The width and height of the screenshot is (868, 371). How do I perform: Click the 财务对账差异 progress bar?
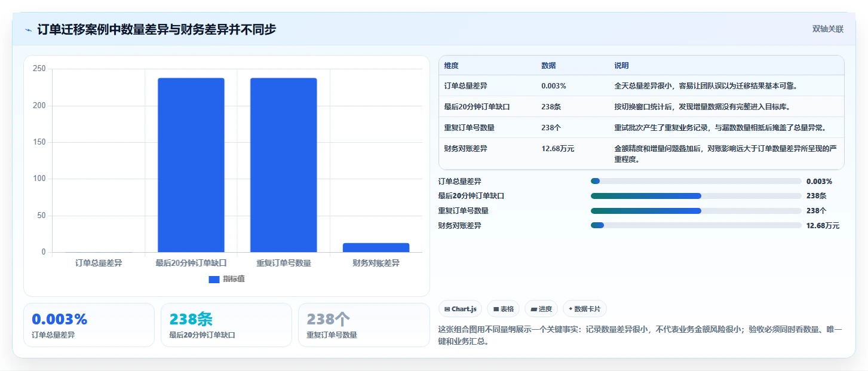pos(696,225)
